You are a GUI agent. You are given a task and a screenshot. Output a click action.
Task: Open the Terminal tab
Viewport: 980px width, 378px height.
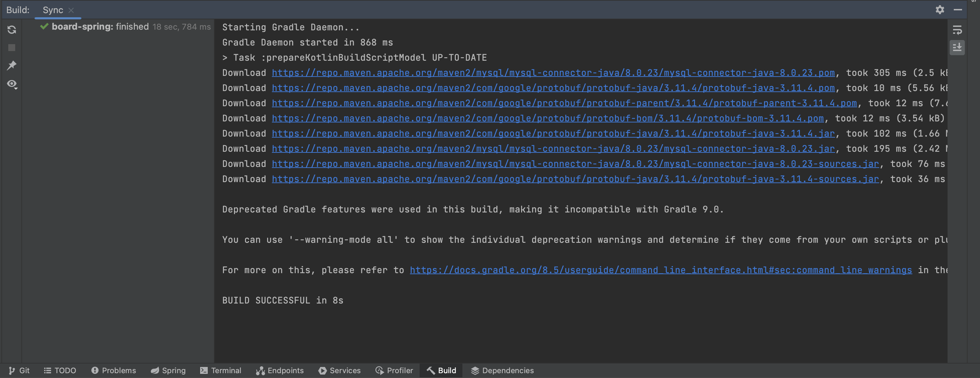click(x=220, y=370)
